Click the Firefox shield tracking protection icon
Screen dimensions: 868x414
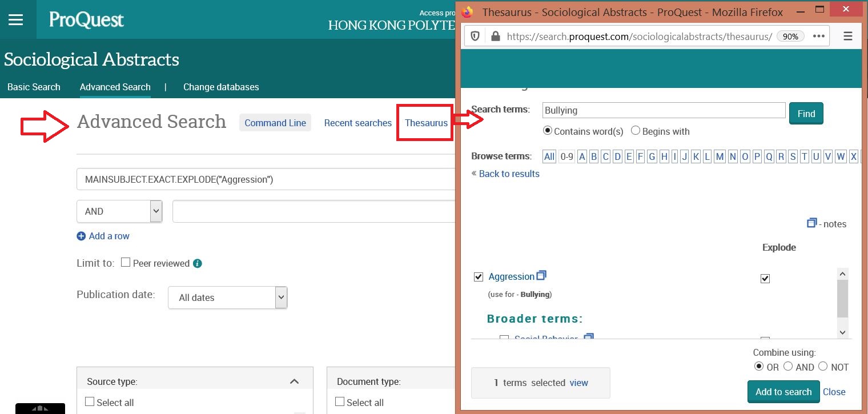point(475,36)
